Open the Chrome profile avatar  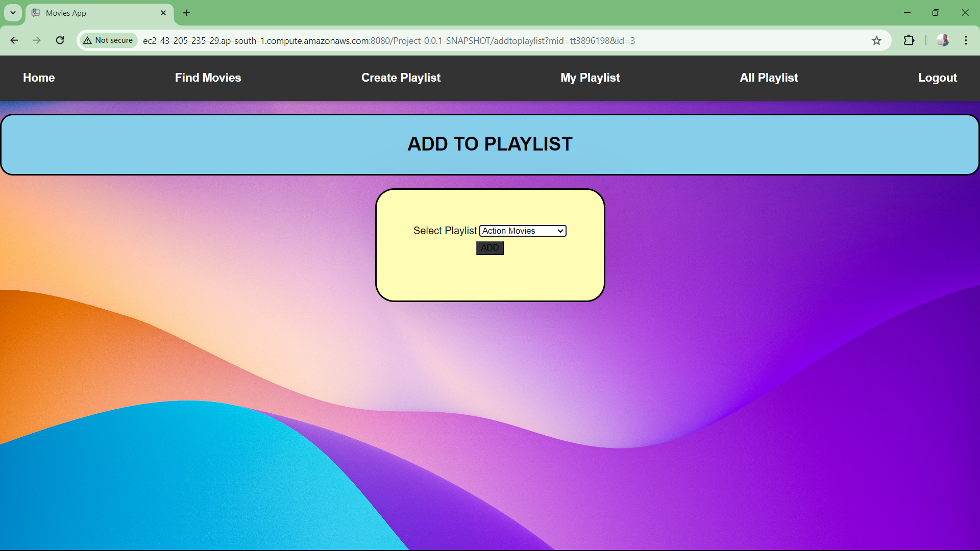click(x=943, y=40)
